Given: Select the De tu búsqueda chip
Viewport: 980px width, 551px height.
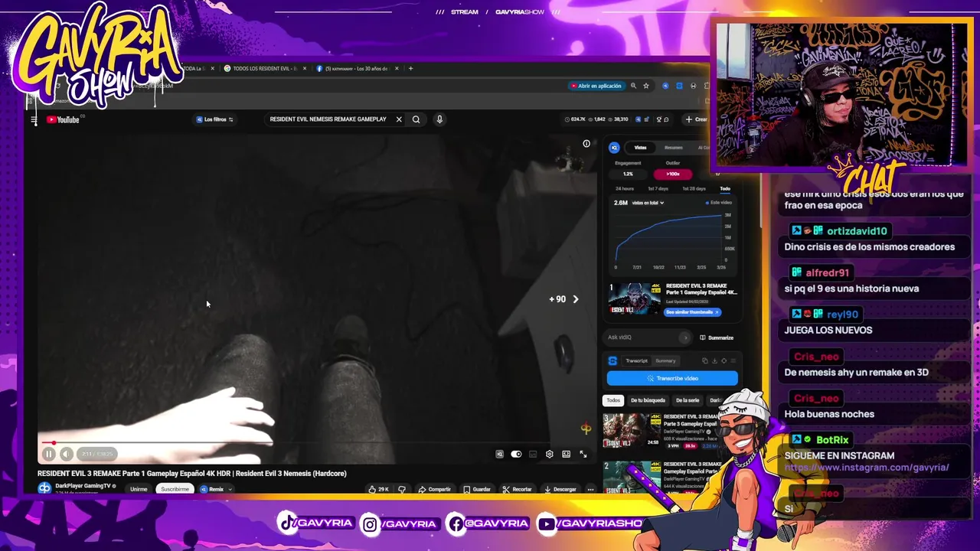Looking at the screenshot, I should click(x=648, y=400).
